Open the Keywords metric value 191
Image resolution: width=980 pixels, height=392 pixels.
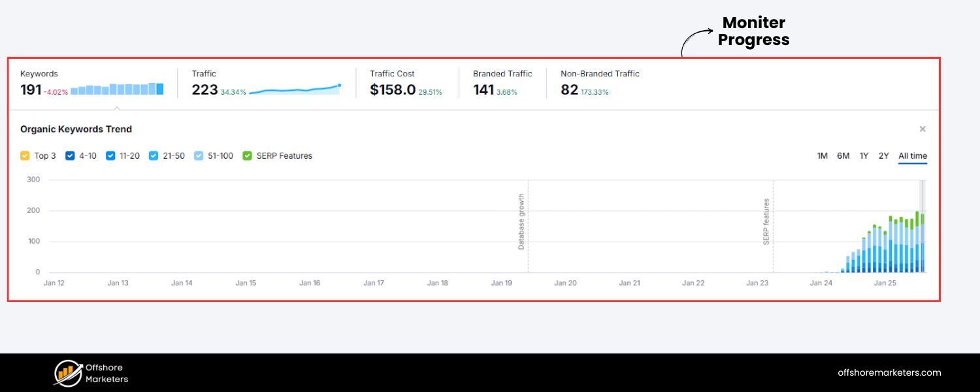[x=31, y=90]
